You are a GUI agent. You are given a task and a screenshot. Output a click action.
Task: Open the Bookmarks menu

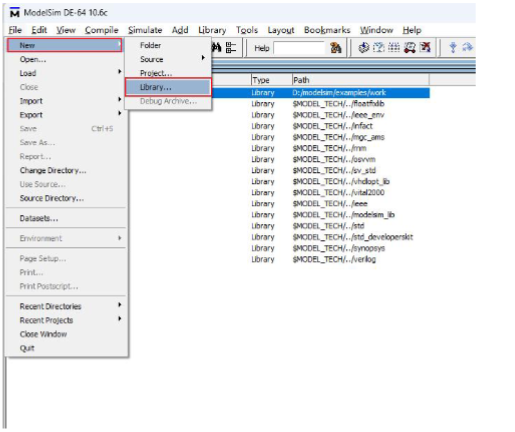point(327,30)
